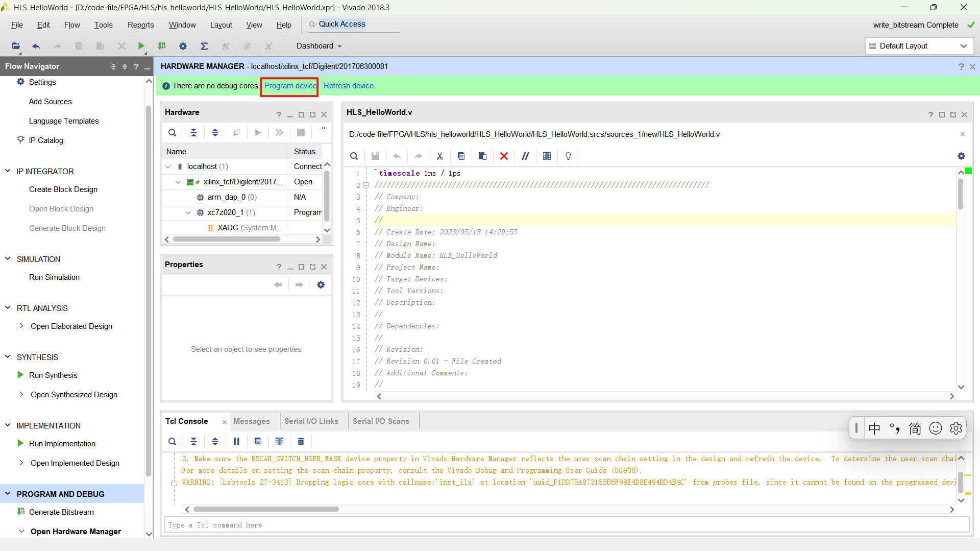Pause Tcl Console output
Screen dimensions: 980x551
click(x=236, y=442)
